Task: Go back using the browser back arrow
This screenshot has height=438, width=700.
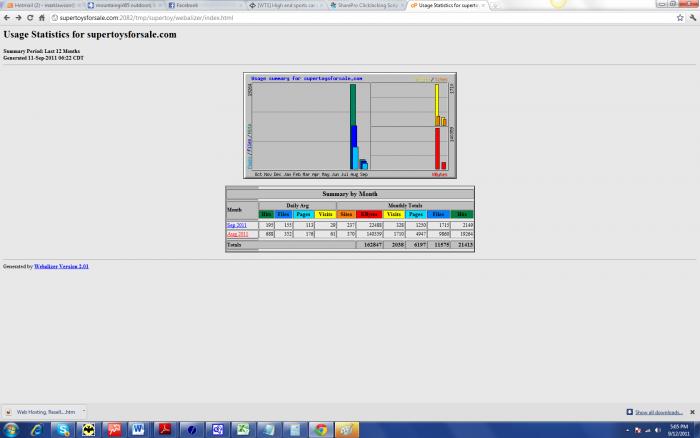Action: click(x=7, y=18)
